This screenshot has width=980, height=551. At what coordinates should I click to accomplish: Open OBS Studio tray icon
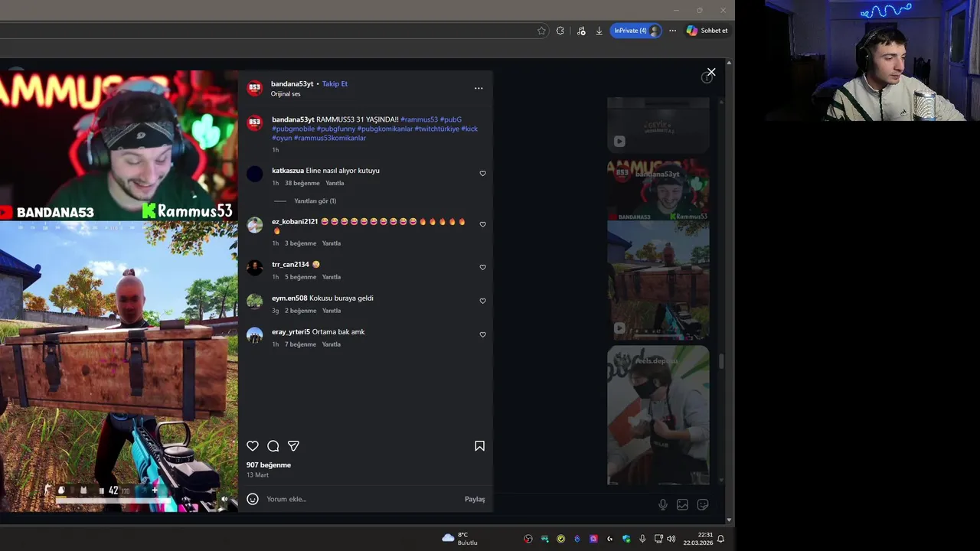click(x=528, y=539)
